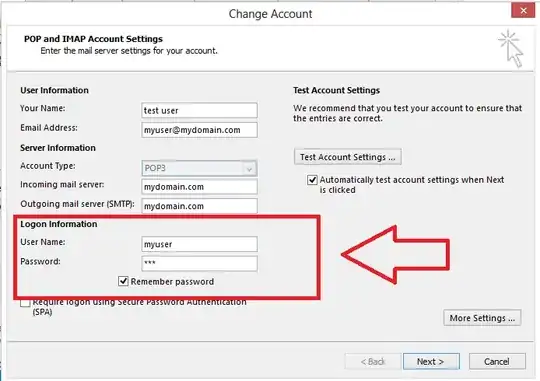
Task: Click the Incoming mail server field
Action: [199, 187]
